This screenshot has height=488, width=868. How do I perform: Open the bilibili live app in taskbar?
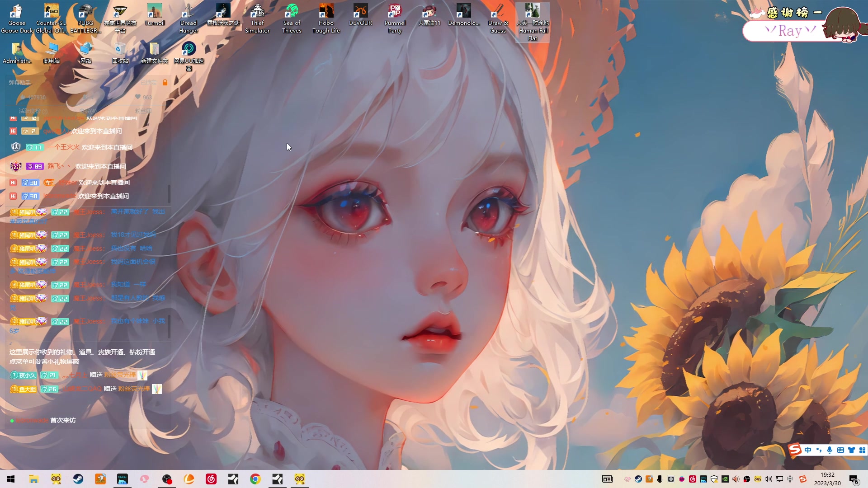pos(123,479)
